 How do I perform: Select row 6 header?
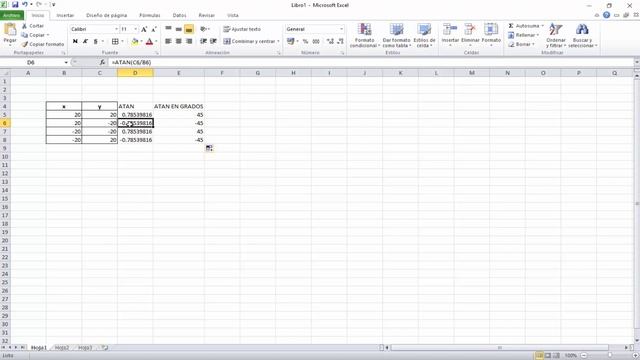5,123
